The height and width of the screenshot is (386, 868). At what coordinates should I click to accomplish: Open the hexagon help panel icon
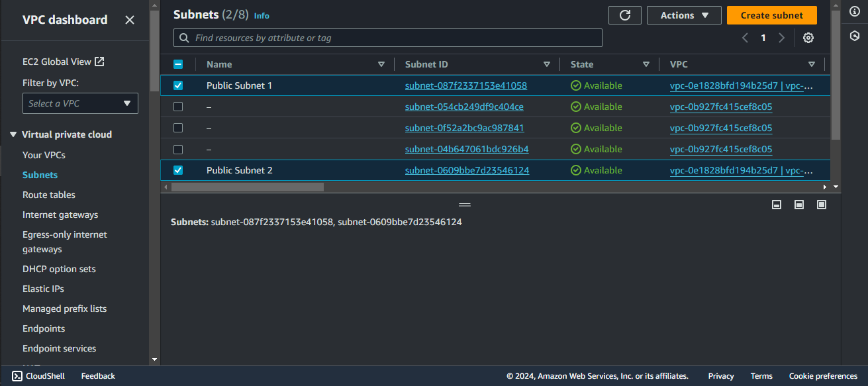[855, 35]
